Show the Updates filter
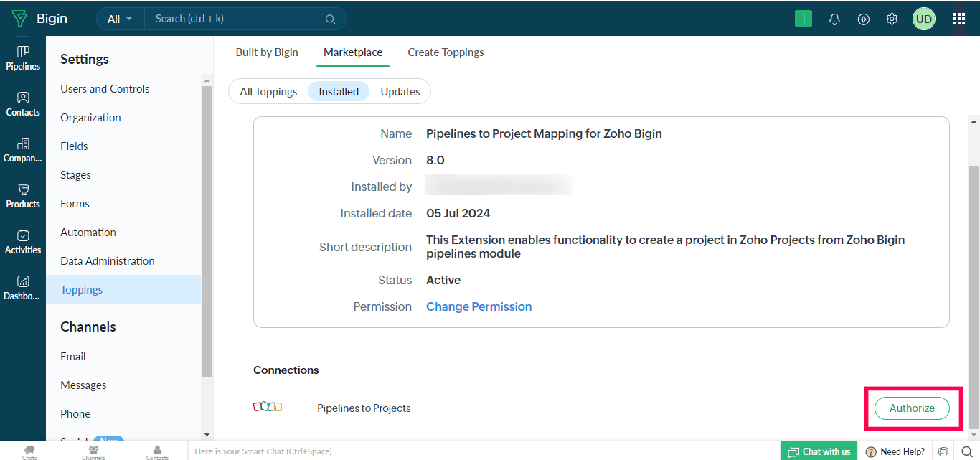980x460 pixels. [x=400, y=92]
